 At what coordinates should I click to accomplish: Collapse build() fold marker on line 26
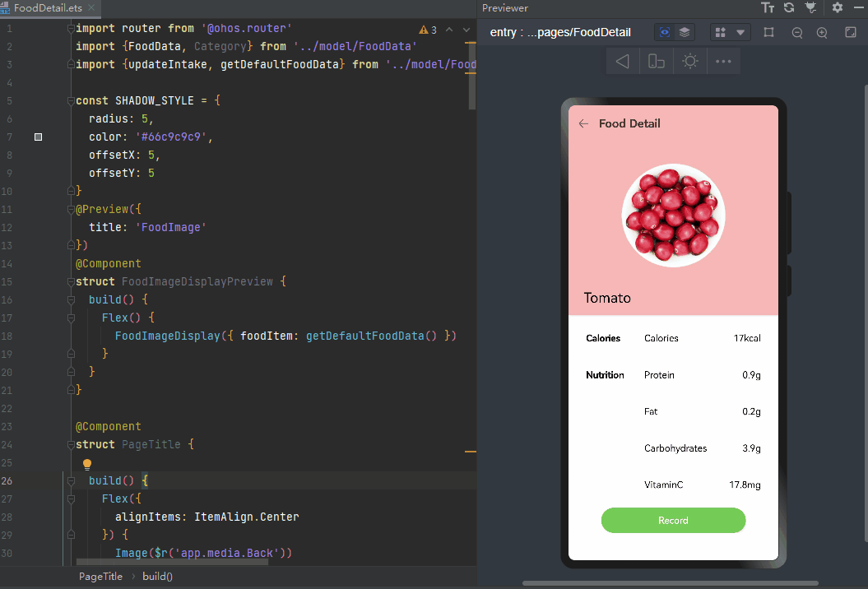[x=71, y=481]
